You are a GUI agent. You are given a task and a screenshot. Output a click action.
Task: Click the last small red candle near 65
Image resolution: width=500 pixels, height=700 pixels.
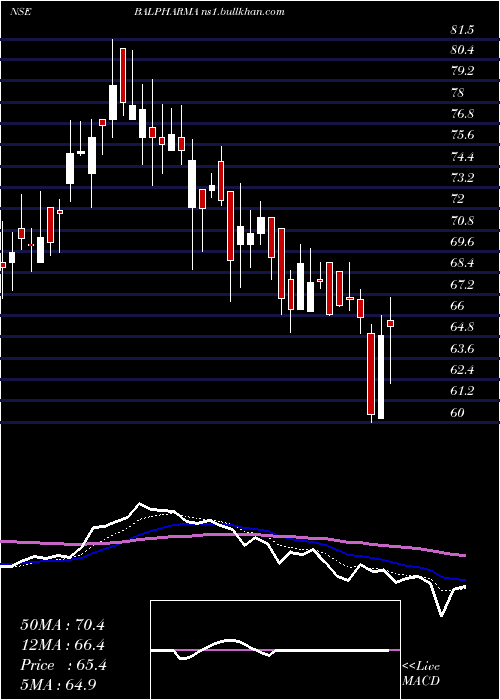[391, 323]
